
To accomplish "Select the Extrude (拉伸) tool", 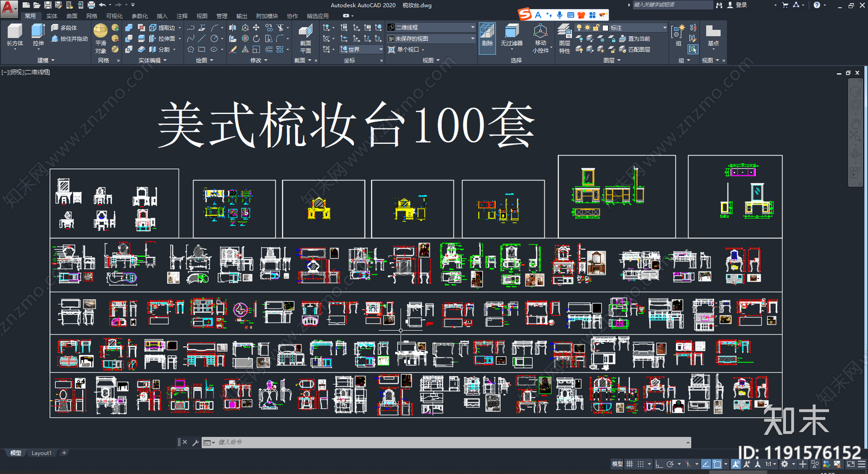I will click(38, 35).
